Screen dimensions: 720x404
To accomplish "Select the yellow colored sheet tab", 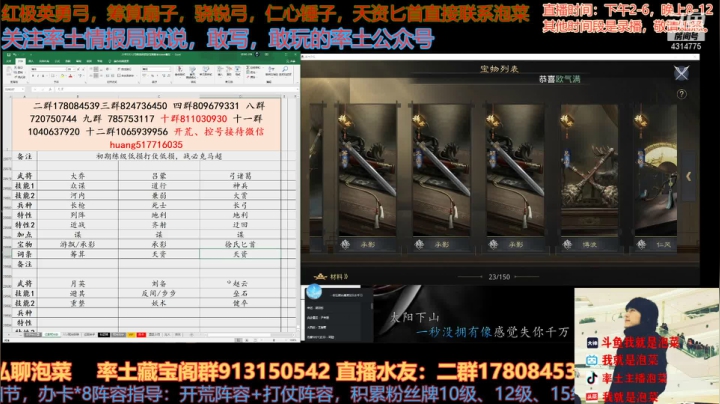I will point(131,335).
